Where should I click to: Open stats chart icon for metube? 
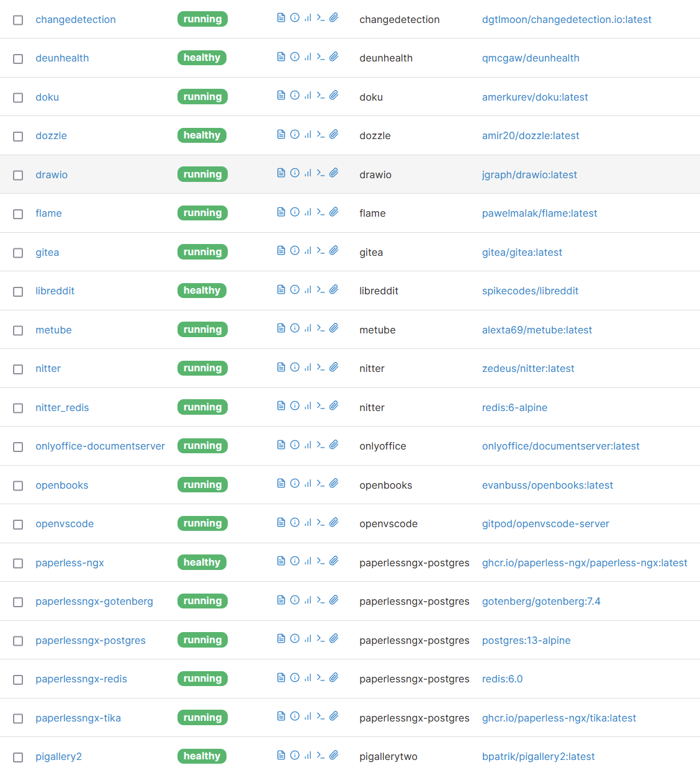point(308,328)
